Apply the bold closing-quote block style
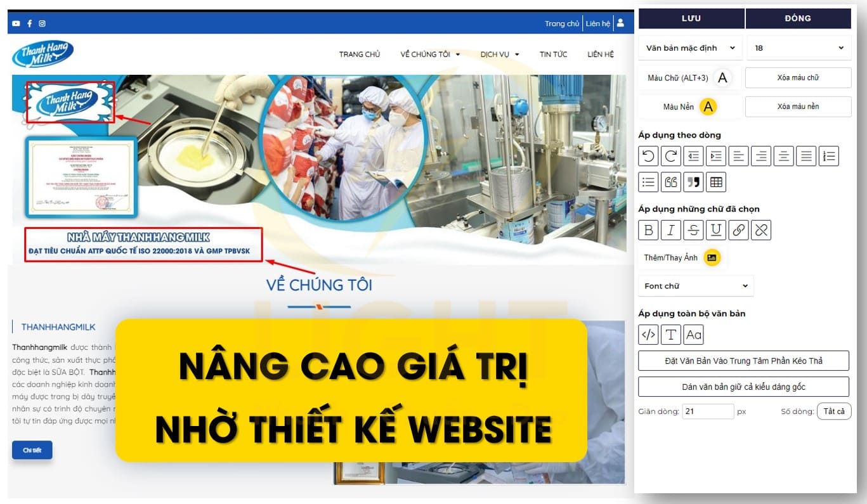 pos(694,182)
